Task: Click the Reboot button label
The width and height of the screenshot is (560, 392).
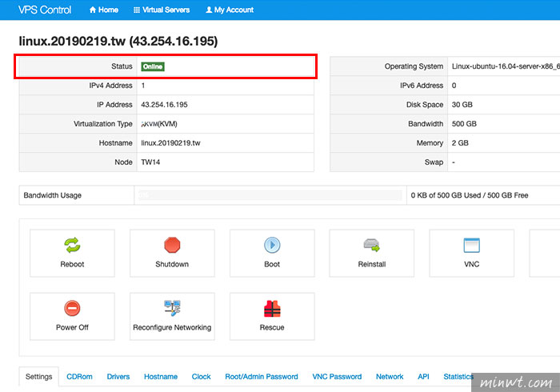Action: 72,264
